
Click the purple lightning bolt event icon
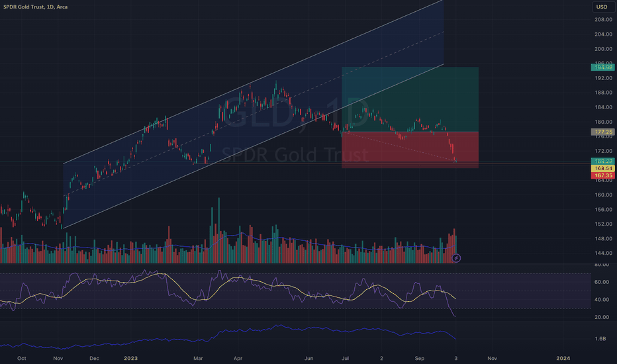pos(456,258)
